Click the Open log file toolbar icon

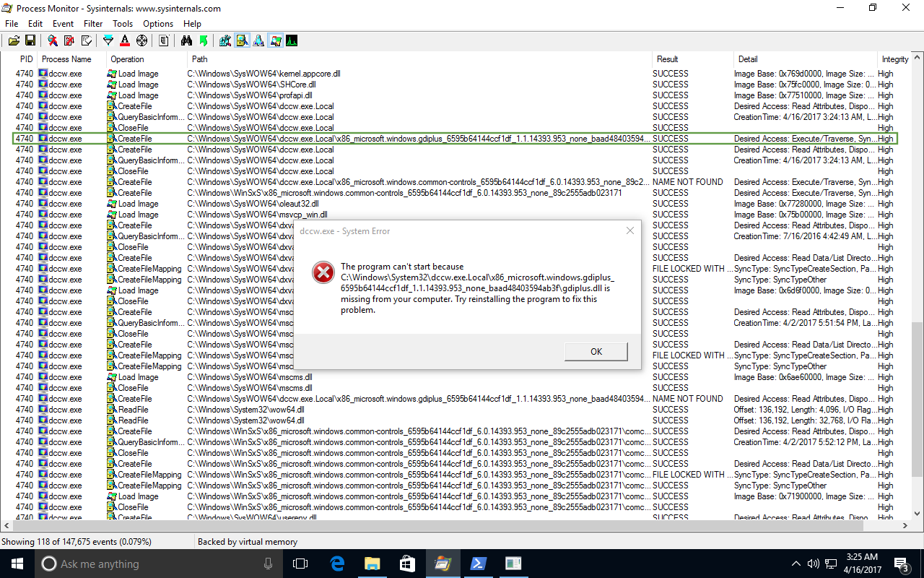[x=14, y=40]
